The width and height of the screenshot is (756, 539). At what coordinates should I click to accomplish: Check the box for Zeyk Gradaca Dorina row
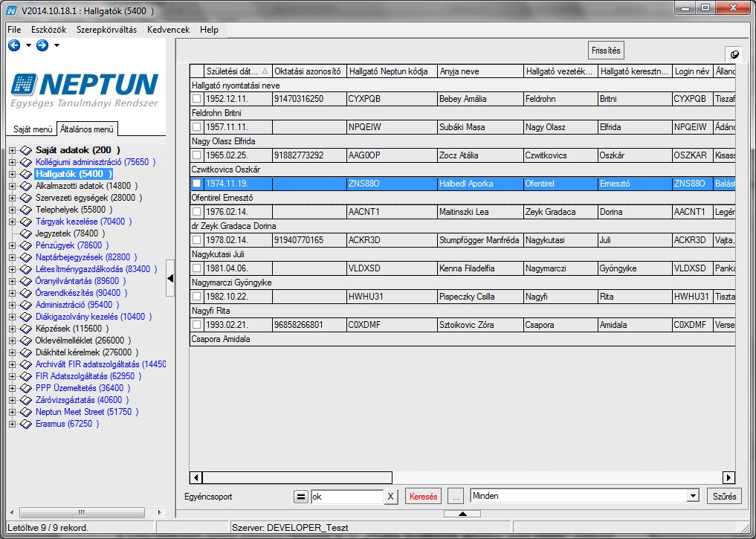click(197, 212)
